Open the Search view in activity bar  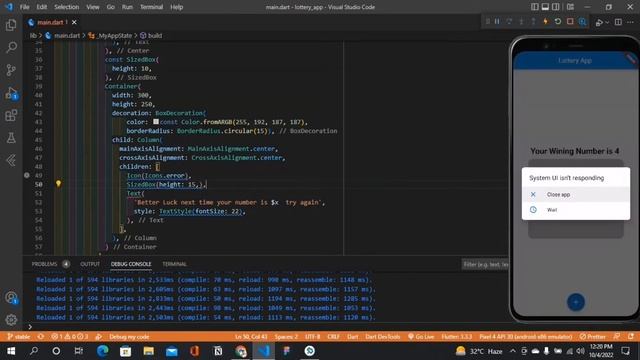pyautogui.click(x=11, y=47)
